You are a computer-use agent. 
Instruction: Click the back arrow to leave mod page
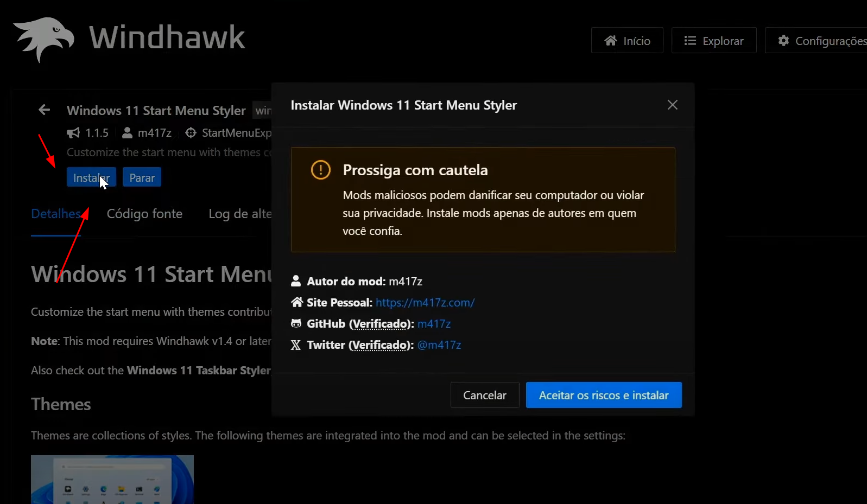tap(44, 110)
